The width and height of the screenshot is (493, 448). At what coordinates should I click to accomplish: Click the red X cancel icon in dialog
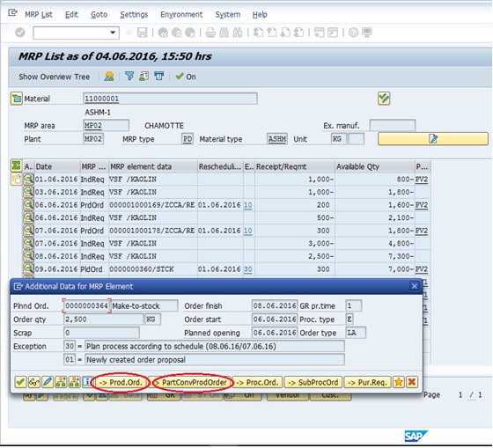412,382
